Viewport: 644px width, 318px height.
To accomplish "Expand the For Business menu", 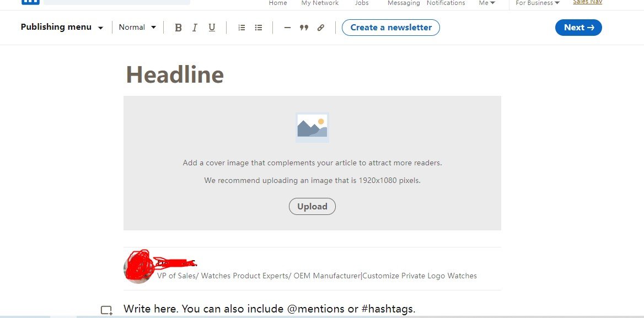I will pyautogui.click(x=537, y=3).
